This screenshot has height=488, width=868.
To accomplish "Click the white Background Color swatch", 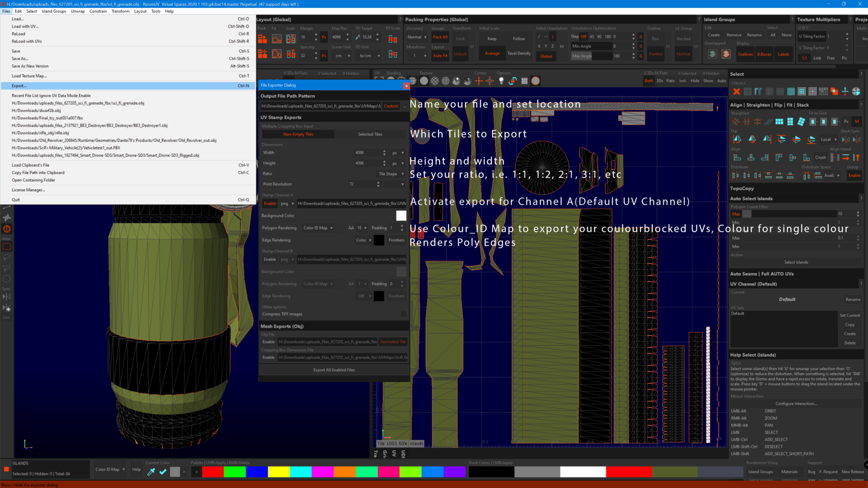I will point(401,216).
